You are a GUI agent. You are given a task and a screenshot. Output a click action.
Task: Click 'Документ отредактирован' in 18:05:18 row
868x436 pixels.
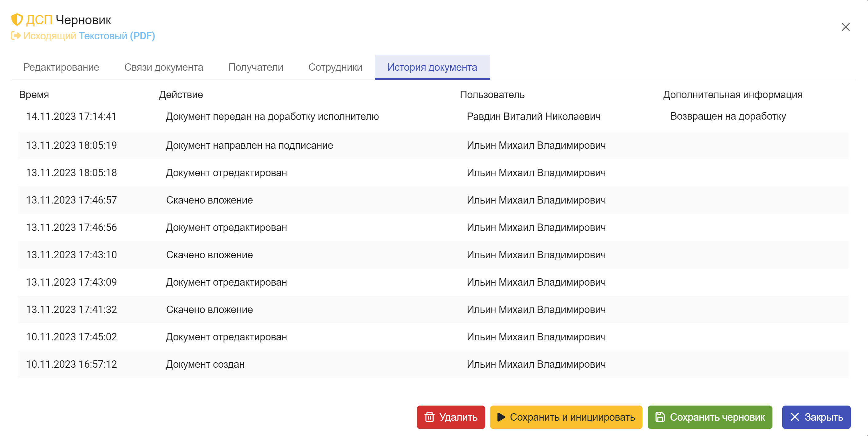pos(226,172)
